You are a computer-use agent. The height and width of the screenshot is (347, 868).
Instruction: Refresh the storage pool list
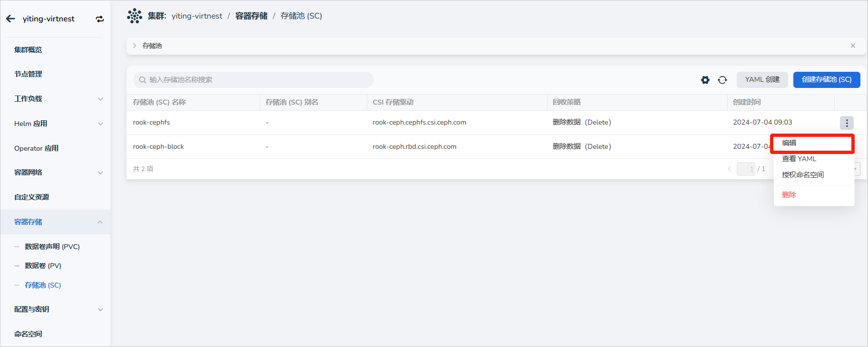click(722, 80)
